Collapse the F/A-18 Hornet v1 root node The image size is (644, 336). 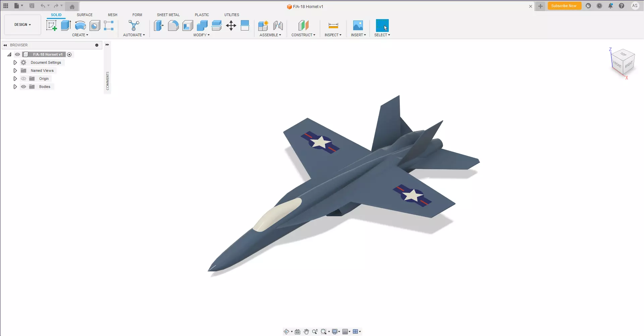(x=9, y=54)
